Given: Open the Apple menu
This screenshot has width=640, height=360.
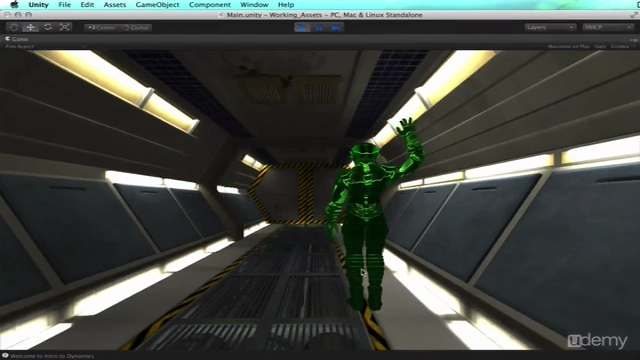Looking at the screenshot, I should [x=15, y=5].
